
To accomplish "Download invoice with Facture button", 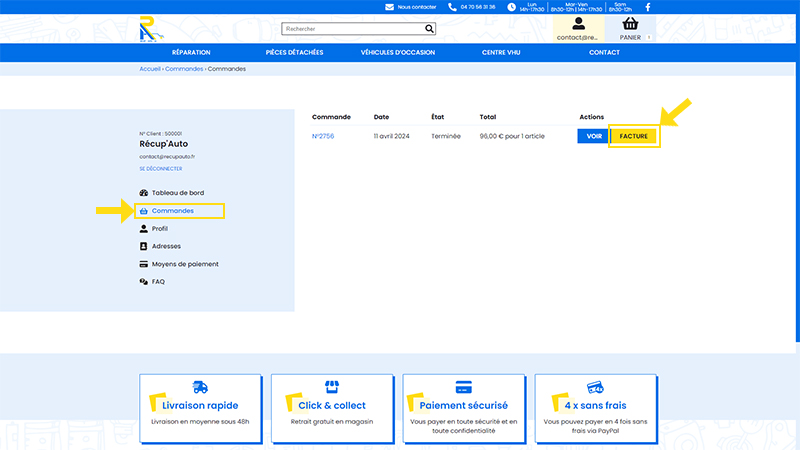I will pos(634,136).
